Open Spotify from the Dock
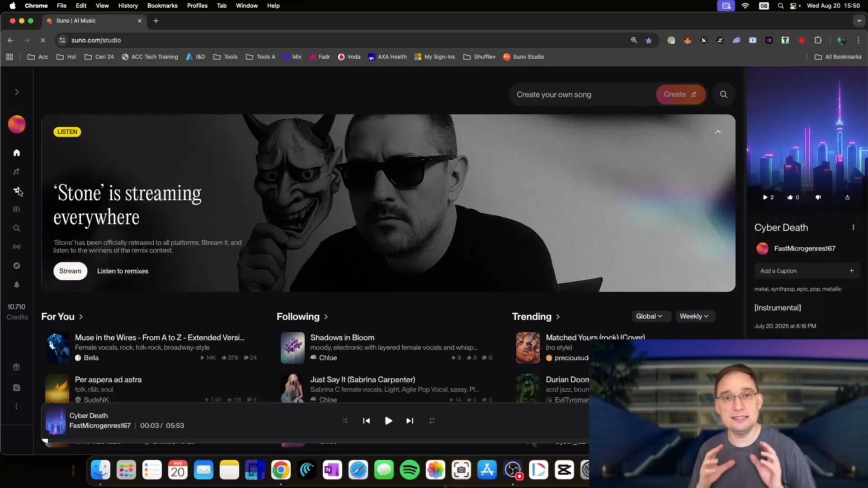The width and height of the screenshot is (868, 488). tap(410, 470)
